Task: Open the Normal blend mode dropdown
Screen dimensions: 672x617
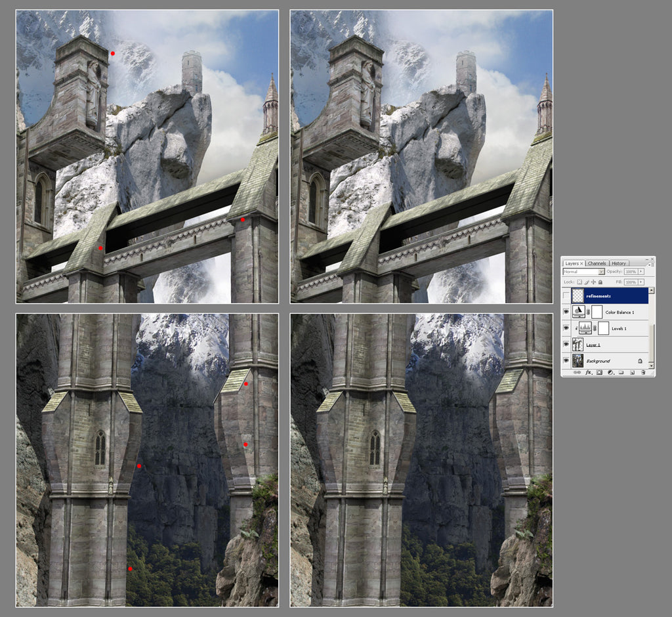Action: point(601,272)
